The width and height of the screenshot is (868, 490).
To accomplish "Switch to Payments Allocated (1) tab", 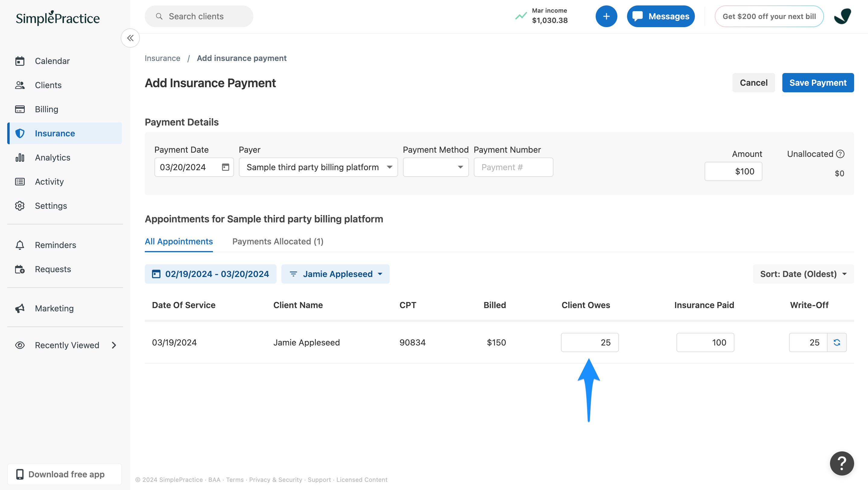I will point(278,242).
